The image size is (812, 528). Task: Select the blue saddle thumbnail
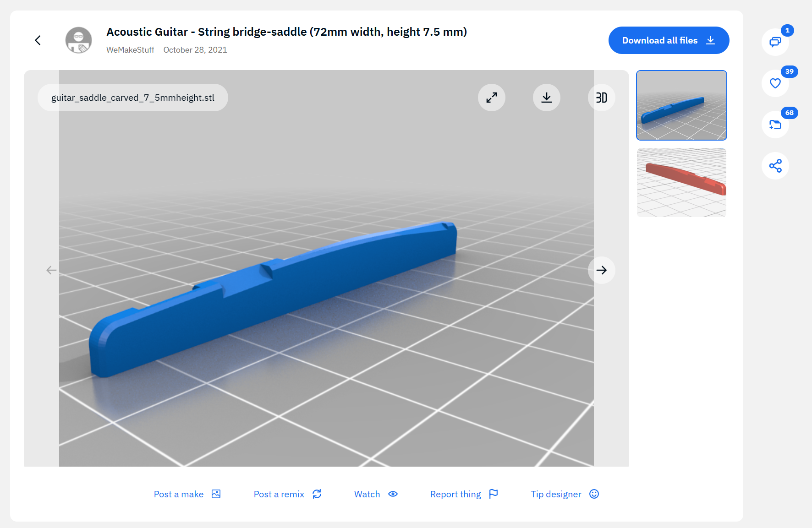click(x=681, y=105)
